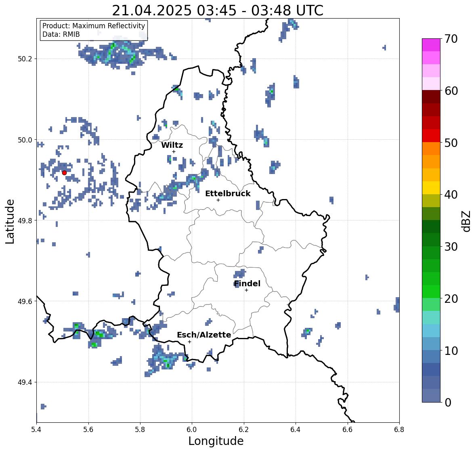Click the 5.4 longitude tick label
The width and height of the screenshot is (476, 451).
point(36,429)
